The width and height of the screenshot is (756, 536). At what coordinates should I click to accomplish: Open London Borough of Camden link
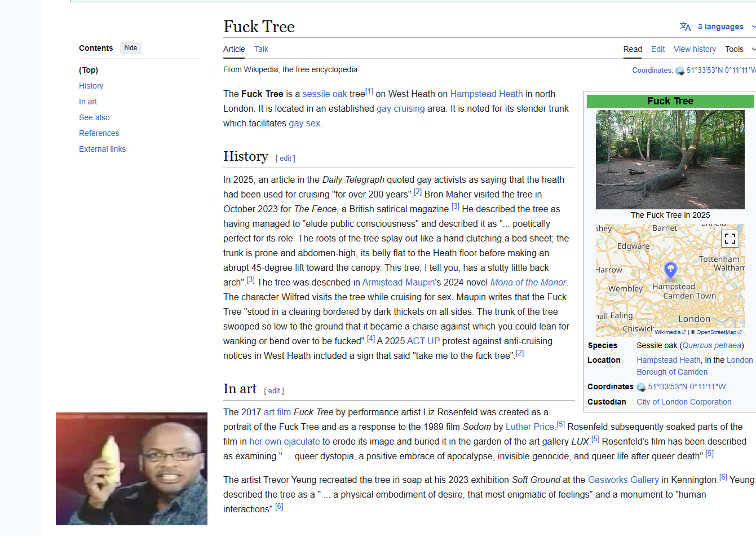[695, 366]
